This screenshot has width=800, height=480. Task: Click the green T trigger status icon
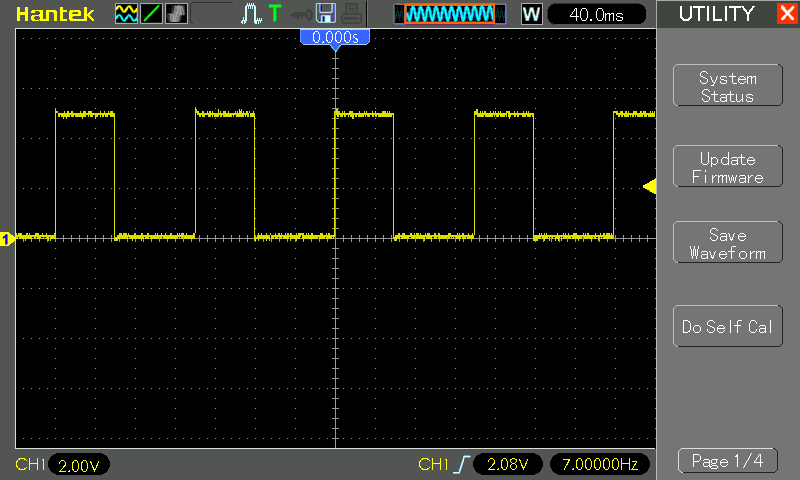click(x=275, y=13)
